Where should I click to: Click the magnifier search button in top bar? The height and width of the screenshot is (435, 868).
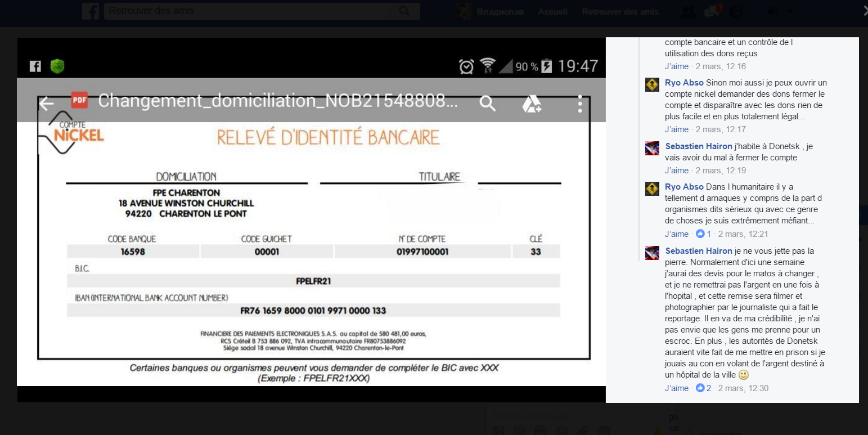[x=404, y=11]
